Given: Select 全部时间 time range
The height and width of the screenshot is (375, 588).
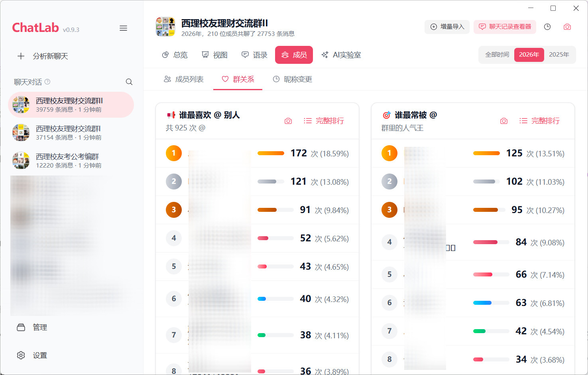Looking at the screenshot, I should [497, 55].
